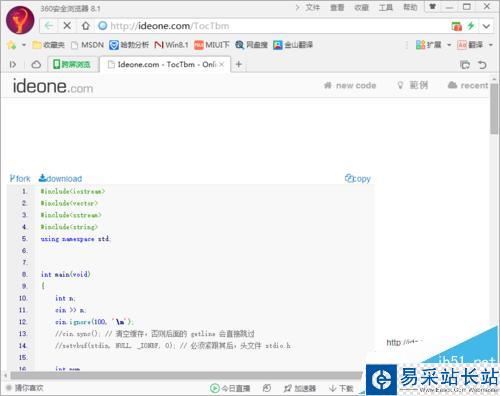Screen dimensions: 500x396
Task: Click the ideone.com site logo
Action: click(x=53, y=86)
